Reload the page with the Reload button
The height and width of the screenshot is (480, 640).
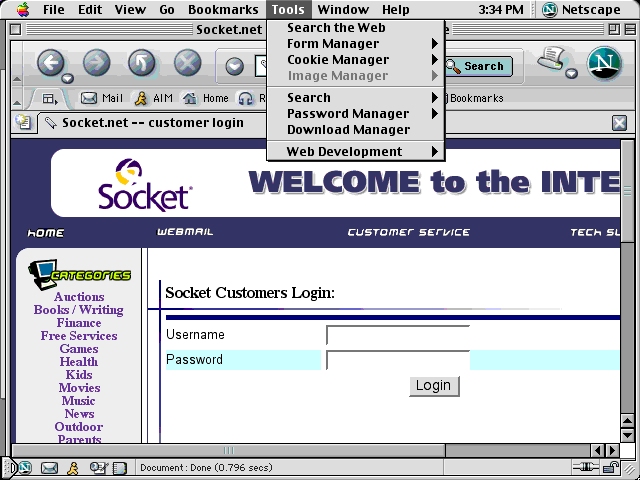tap(142, 63)
